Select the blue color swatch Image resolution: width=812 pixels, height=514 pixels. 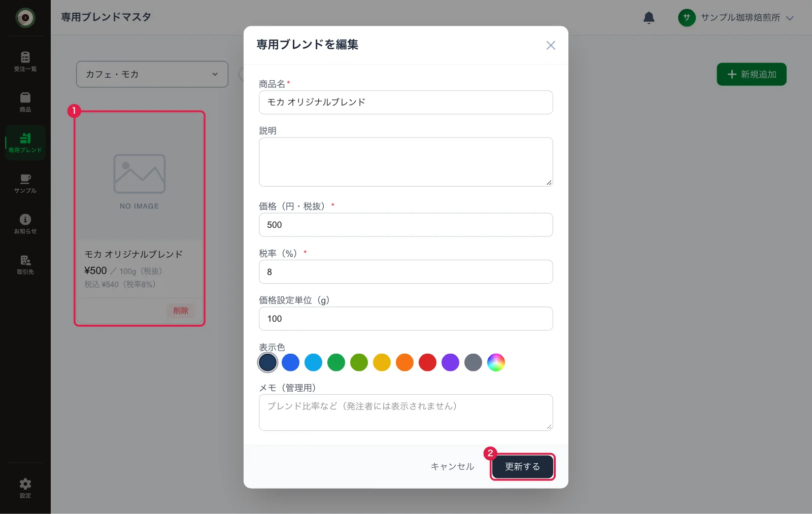point(290,362)
